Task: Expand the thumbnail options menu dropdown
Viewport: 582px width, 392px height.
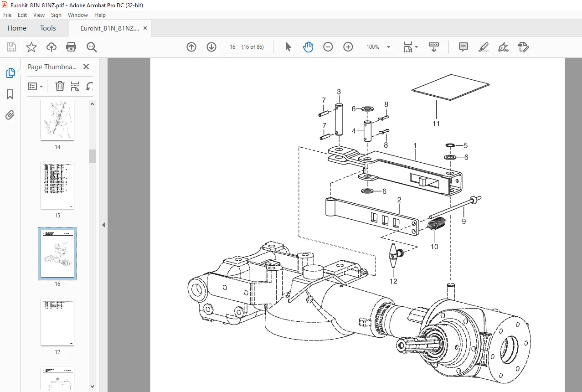Action: [x=36, y=86]
